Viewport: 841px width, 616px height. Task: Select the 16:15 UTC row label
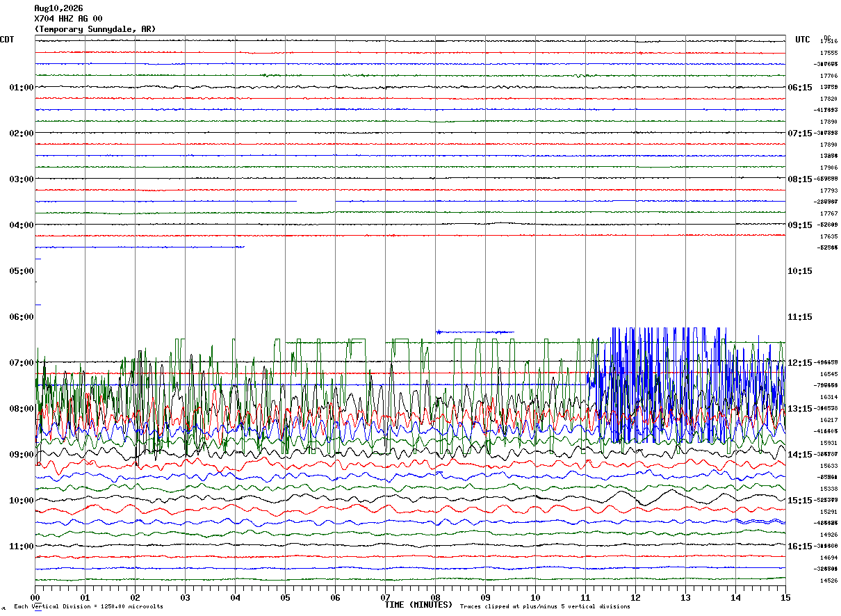pyautogui.click(x=800, y=546)
